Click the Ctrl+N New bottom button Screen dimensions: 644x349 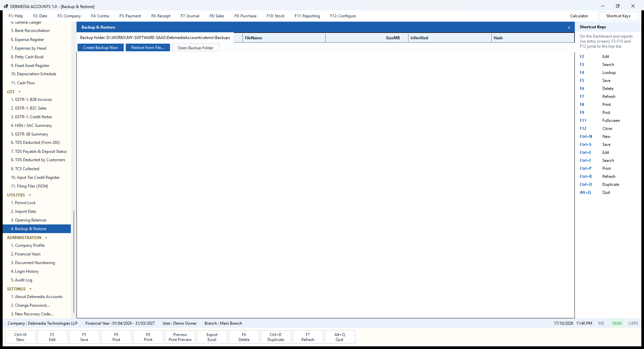click(20, 337)
